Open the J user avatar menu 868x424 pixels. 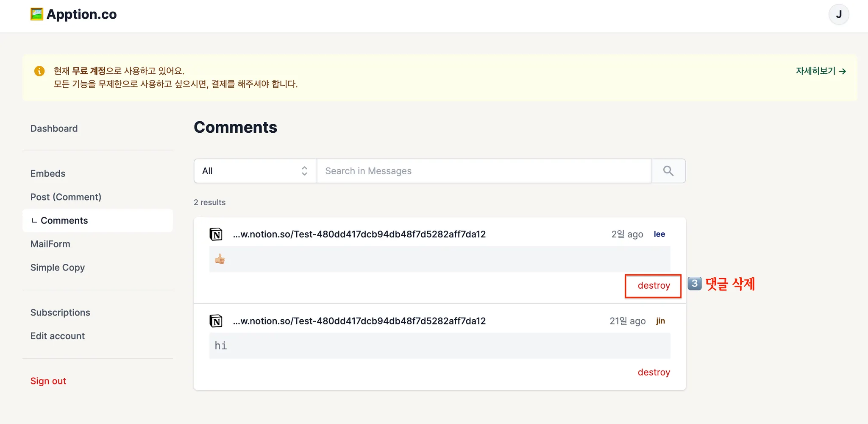pyautogui.click(x=838, y=15)
